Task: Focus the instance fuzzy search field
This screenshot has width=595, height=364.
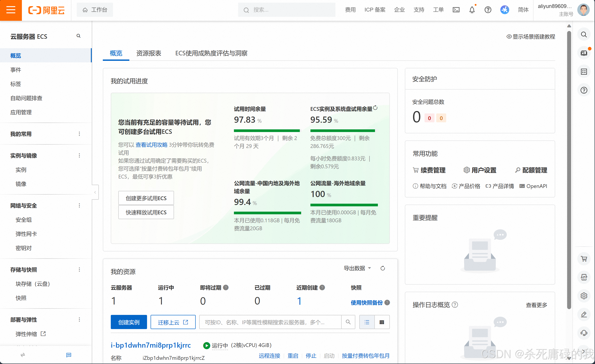Action: [x=270, y=322]
